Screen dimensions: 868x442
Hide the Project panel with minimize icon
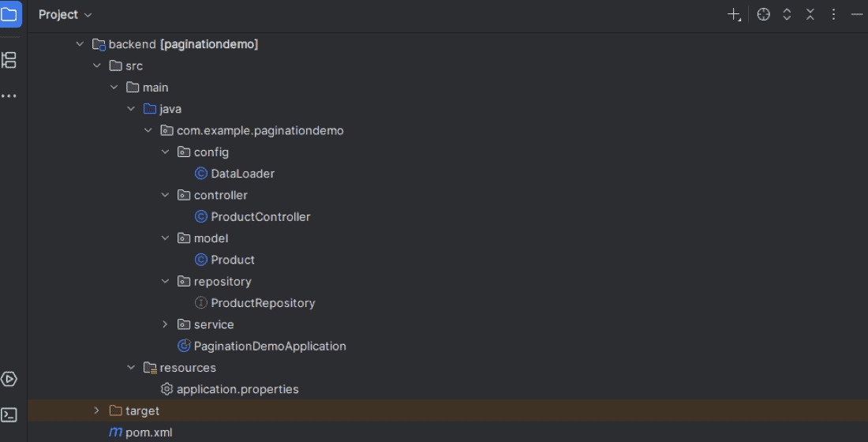pos(856,15)
